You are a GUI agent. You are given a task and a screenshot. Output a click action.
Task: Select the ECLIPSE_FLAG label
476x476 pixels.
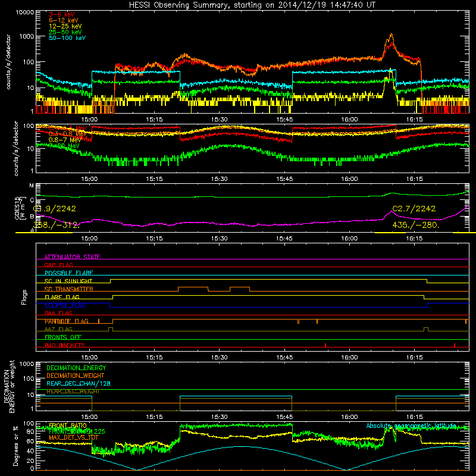[x=65, y=305]
